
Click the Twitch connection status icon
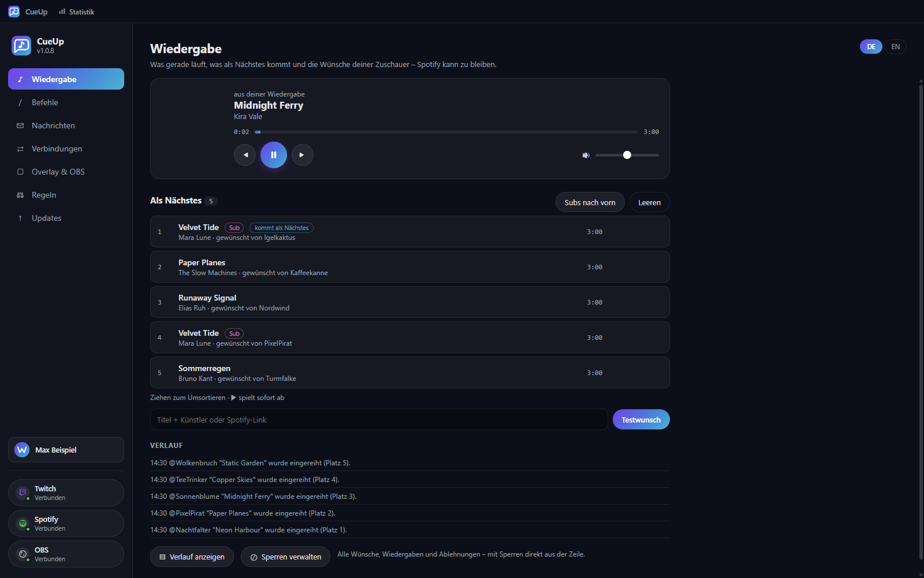23,492
